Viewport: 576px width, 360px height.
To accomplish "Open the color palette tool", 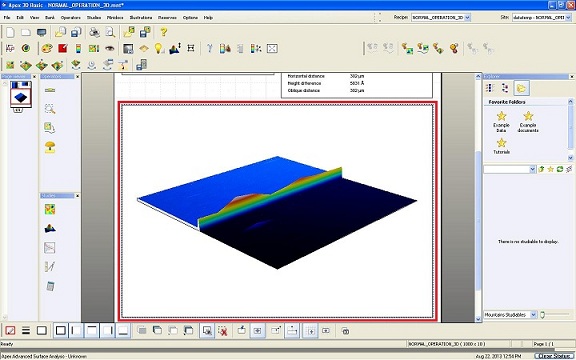I will (47, 48).
